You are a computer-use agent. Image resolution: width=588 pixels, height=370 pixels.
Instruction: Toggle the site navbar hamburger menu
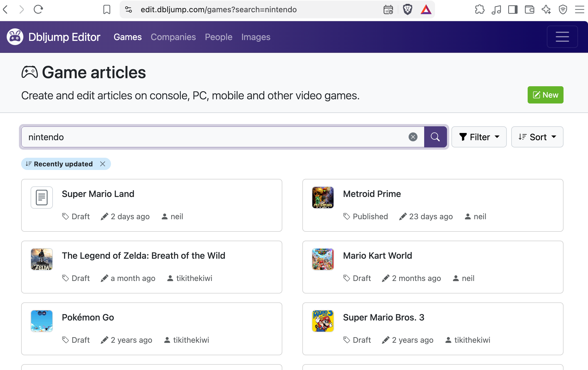click(x=562, y=37)
